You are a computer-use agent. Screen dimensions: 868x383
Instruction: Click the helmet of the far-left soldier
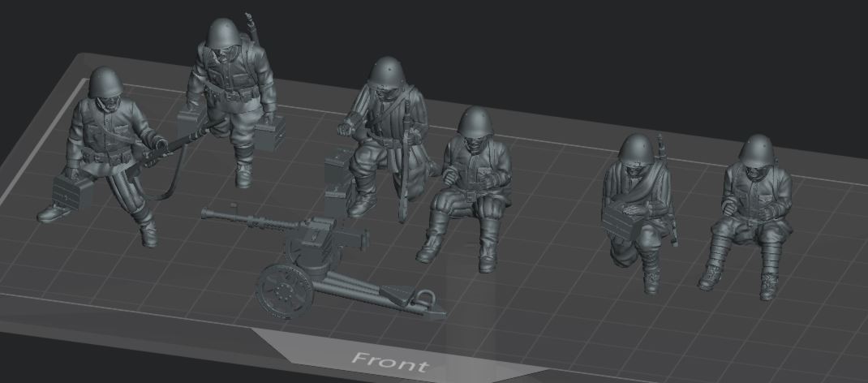(x=105, y=81)
